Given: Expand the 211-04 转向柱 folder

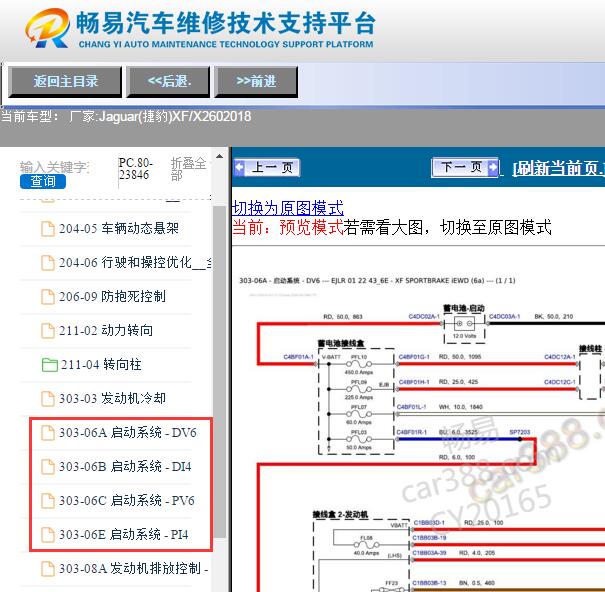Looking at the screenshot, I should pyautogui.click(x=101, y=365).
